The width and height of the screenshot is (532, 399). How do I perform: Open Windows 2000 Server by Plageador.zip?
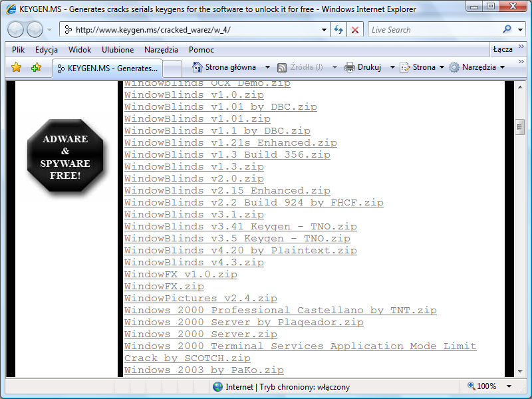(x=243, y=322)
